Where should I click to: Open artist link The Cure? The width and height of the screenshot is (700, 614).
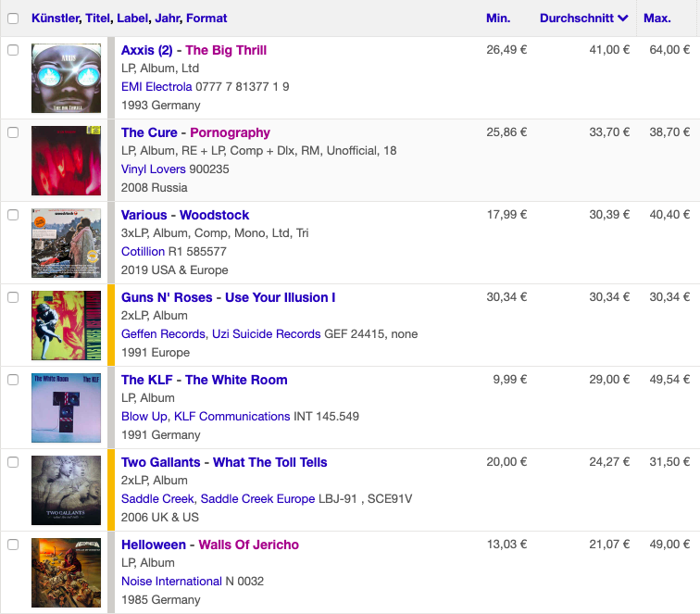[149, 132]
